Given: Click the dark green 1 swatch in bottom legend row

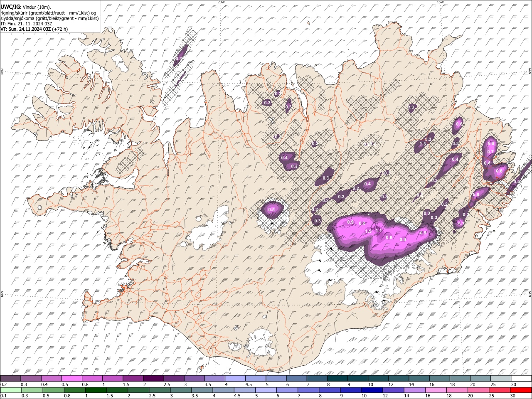Looking at the screenshot, I should click(96, 390).
